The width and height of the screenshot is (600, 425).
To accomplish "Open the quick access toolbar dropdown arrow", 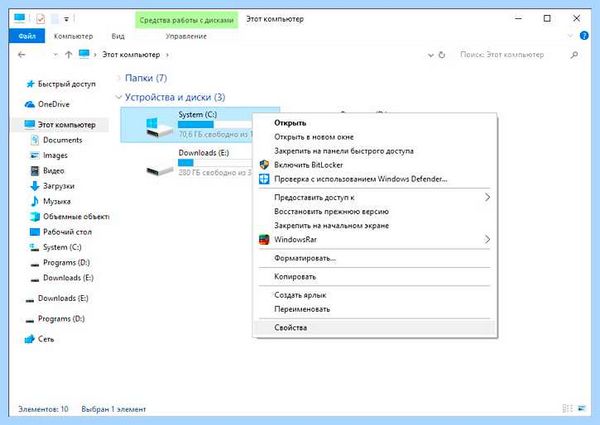I will pos(66,19).
